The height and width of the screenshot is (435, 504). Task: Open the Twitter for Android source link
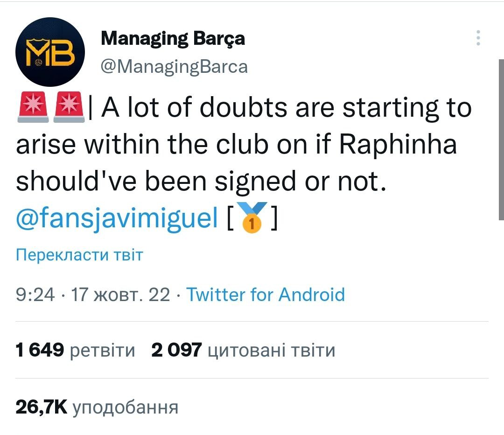pos(265,295)
